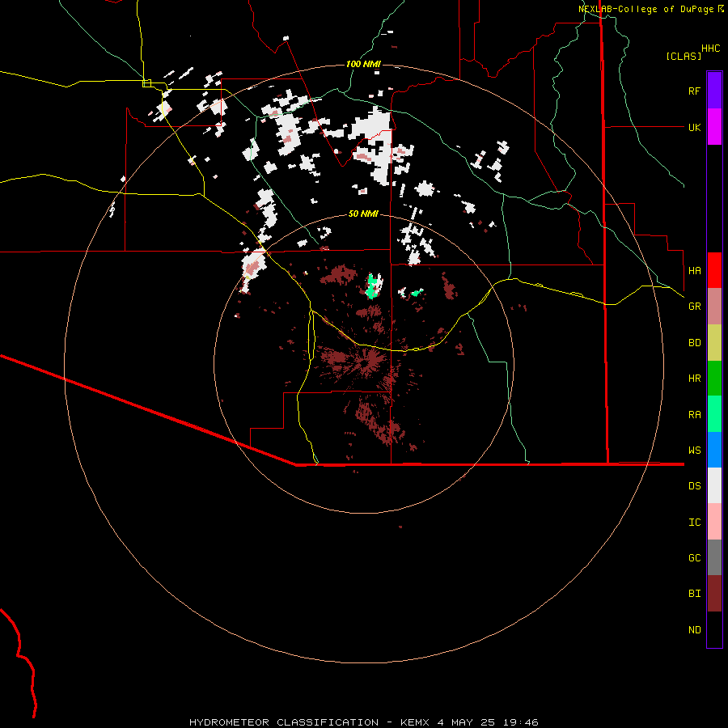Click the HYDROMETEOR CLASSIFICATION KEMX title caption
Screen dimensions: 728x728
[x=363, y=722]
